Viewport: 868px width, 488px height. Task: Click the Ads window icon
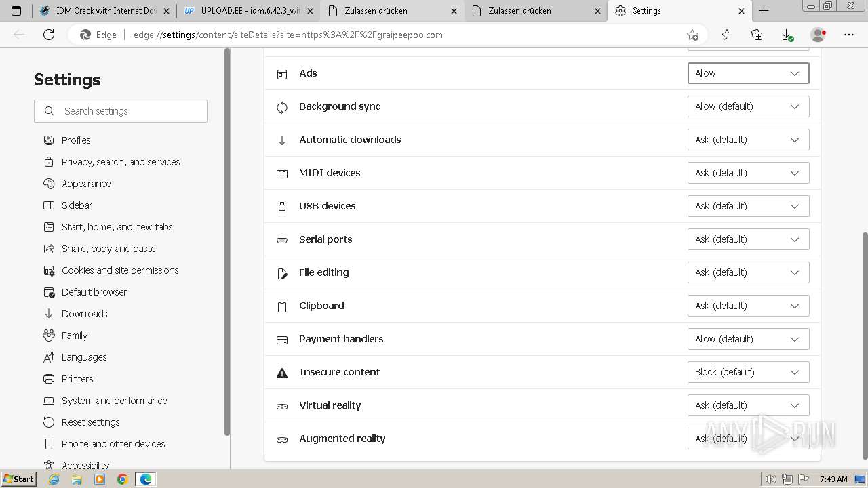coord(282,74)
